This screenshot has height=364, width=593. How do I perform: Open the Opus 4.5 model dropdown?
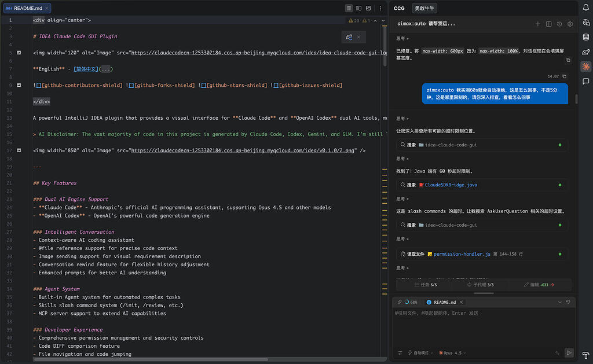[452, 352]
